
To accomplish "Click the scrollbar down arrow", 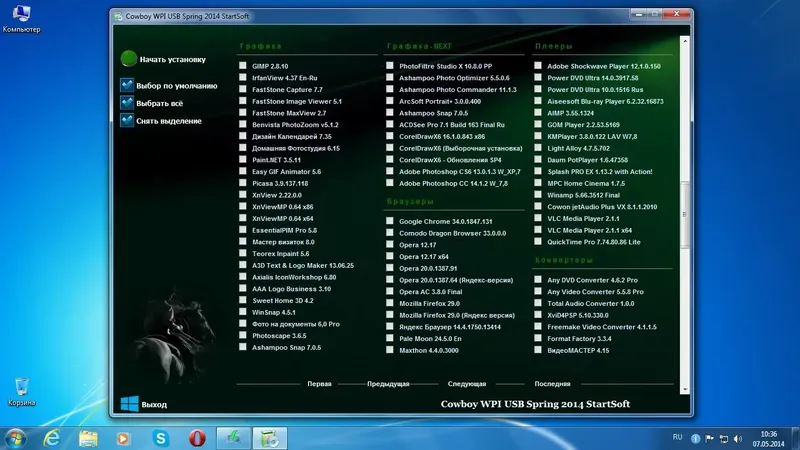I will click(x=685, y=390).
